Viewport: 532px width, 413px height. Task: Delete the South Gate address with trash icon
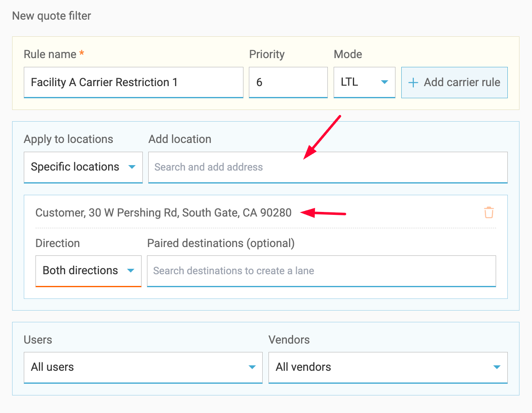tap(489, 212)
